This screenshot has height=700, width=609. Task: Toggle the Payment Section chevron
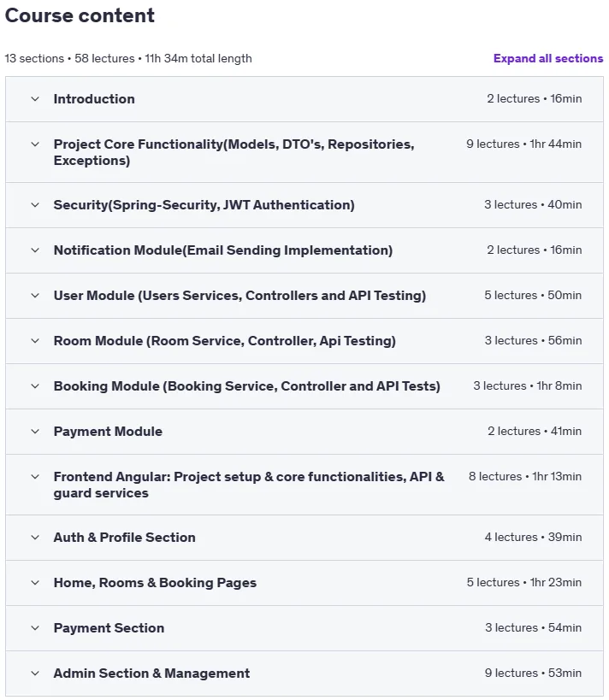point(35,628)
